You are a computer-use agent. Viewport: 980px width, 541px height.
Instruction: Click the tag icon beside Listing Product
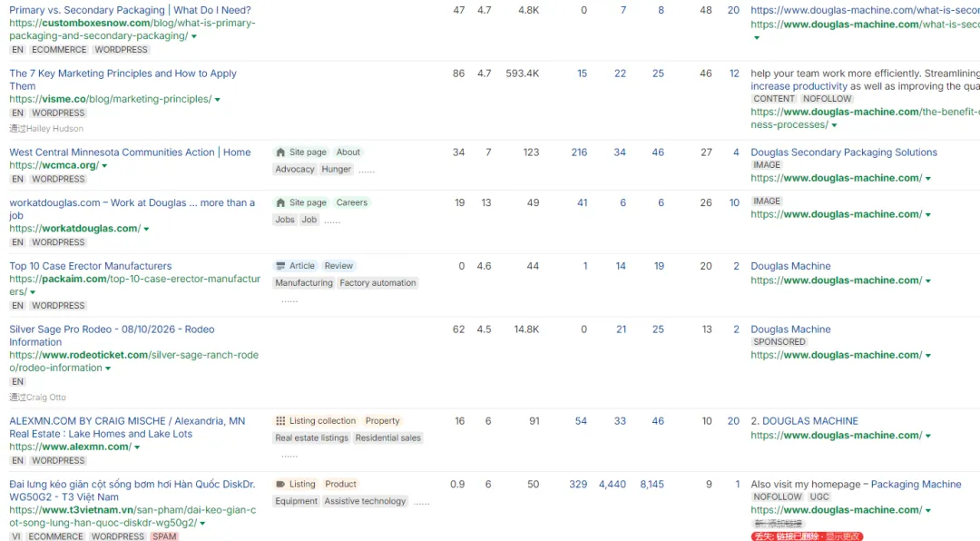coord(280,484)
